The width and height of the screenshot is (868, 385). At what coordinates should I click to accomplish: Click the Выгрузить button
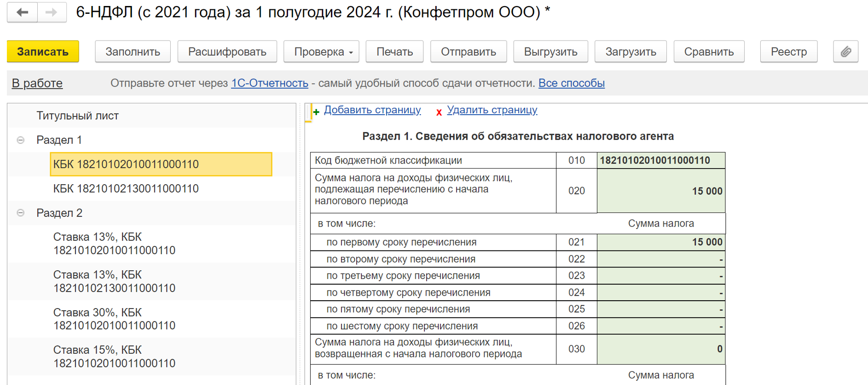click(x=550, y=52)
